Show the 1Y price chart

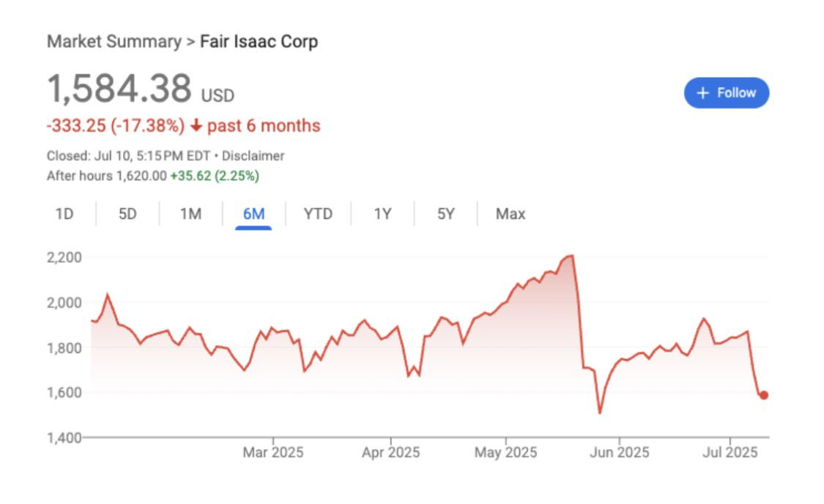[x=382, y=214]
